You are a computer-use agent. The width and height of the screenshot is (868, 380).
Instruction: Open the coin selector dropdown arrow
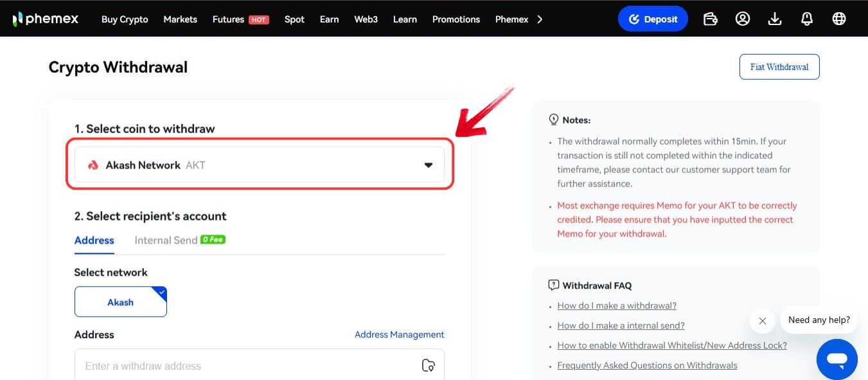click(429, 165)
